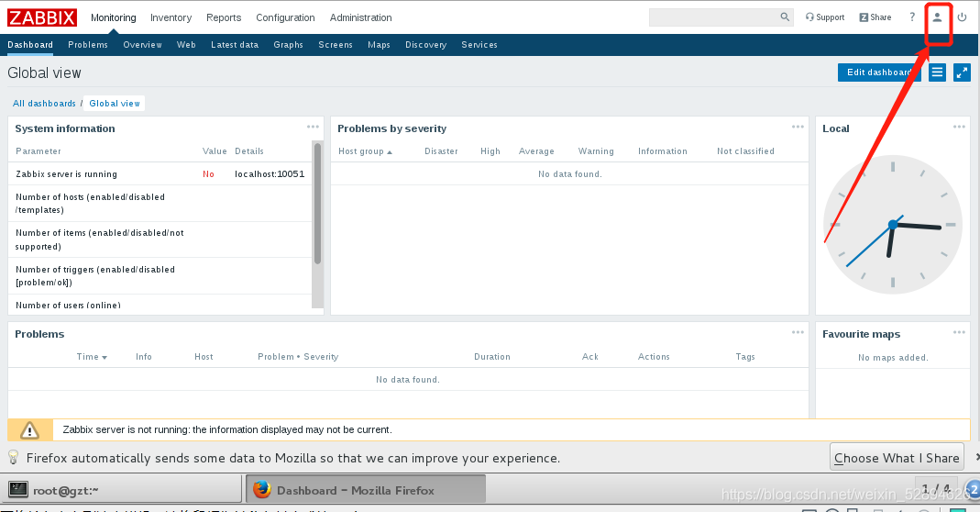Click the 'Number of triggers' parameter row

click(x=160, y=276)
